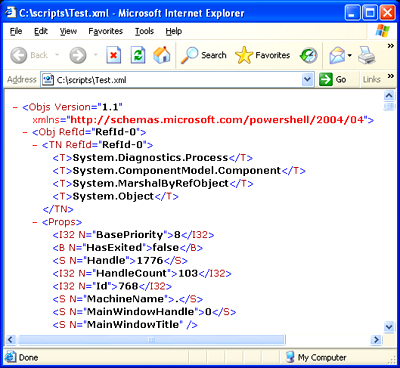This screenshot has height=368, width=400.
Task: Click the Stop loading icon
Action: [x=113, y=55]
